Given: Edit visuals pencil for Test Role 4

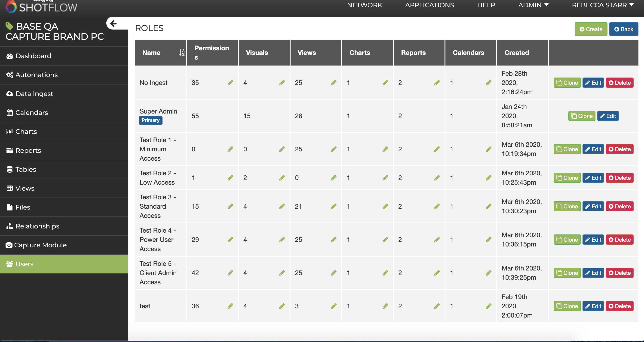Looking at the screenshot, I should [x=282, y=240].
